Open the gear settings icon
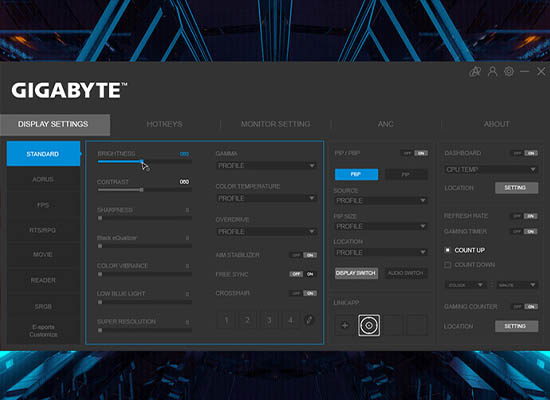The width and height of the screenshot is (550, 400). tap(509, 72)
